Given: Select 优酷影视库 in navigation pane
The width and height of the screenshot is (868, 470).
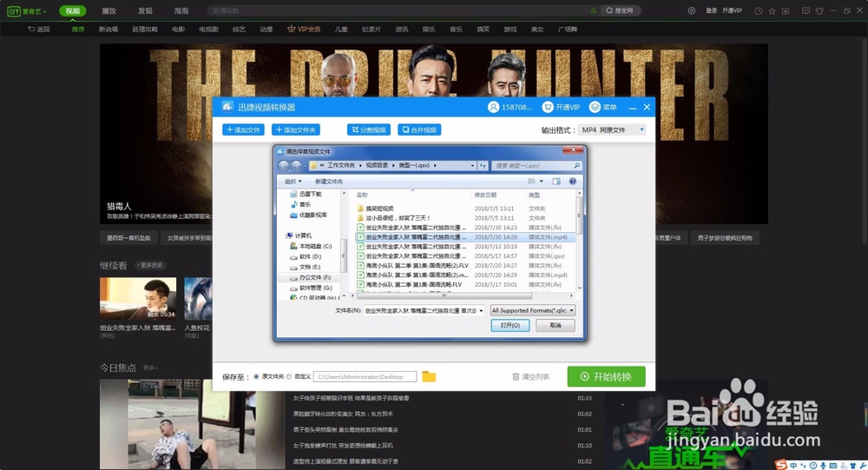Looking at the screenshot, I should (x=308, y=215).
